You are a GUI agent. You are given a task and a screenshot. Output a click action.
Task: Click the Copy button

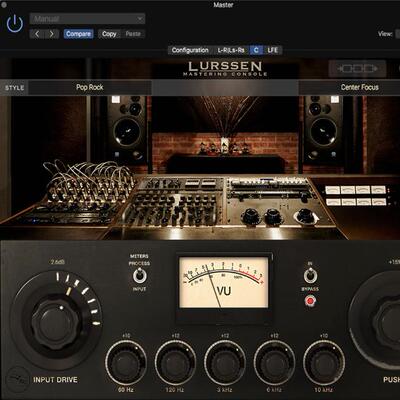[109, 34]
